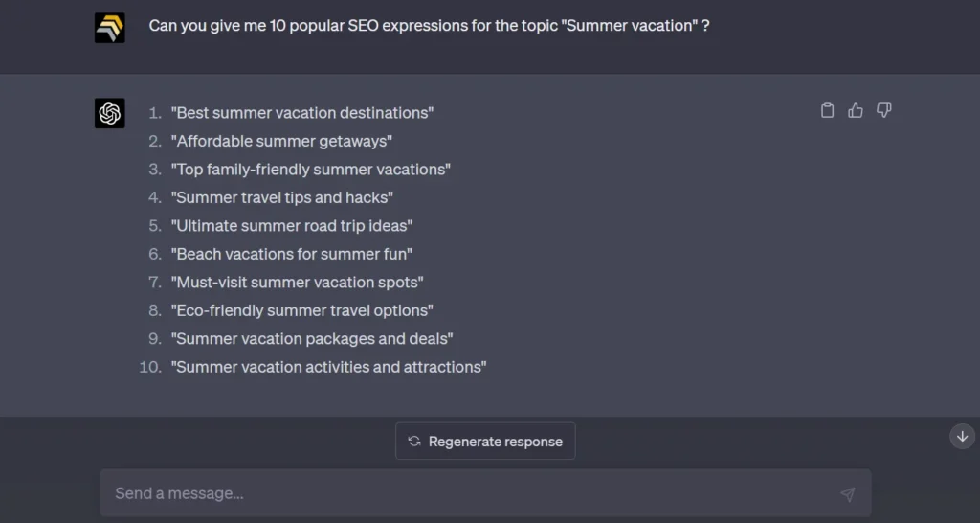Click the user prompt about SEO expressions

tap(429, 26)
